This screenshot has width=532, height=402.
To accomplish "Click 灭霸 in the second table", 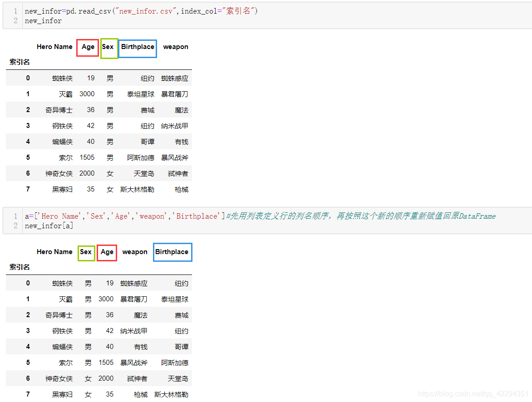I will pos(66,299).
